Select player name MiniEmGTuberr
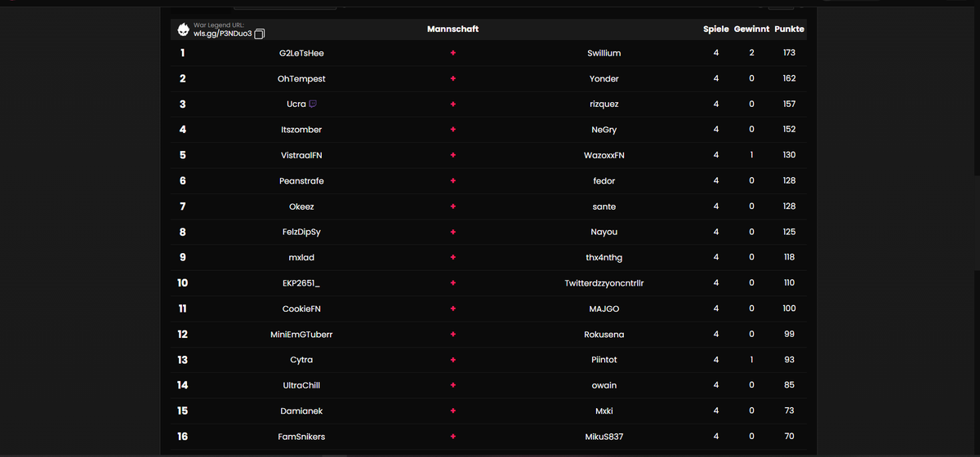Screen dimensions: 980x457 pos(301,335)
